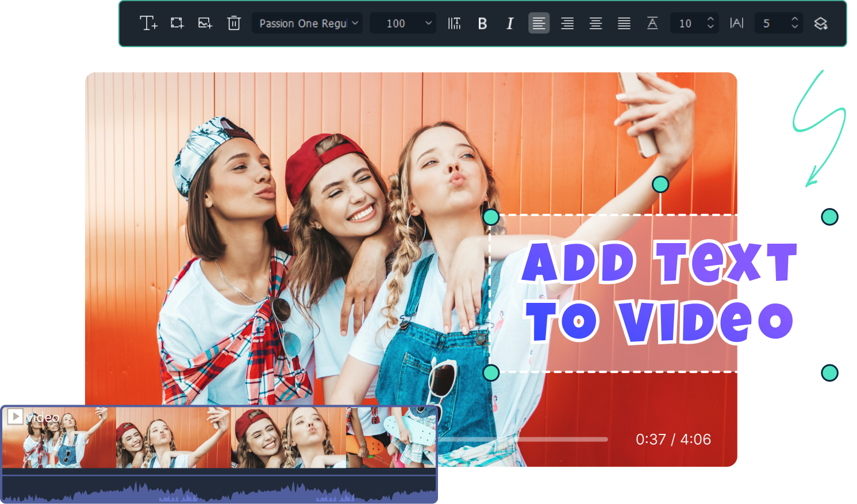Screen dimensions: 857x504
Task: Set text alignment to justify
Action: pos(624,23)
